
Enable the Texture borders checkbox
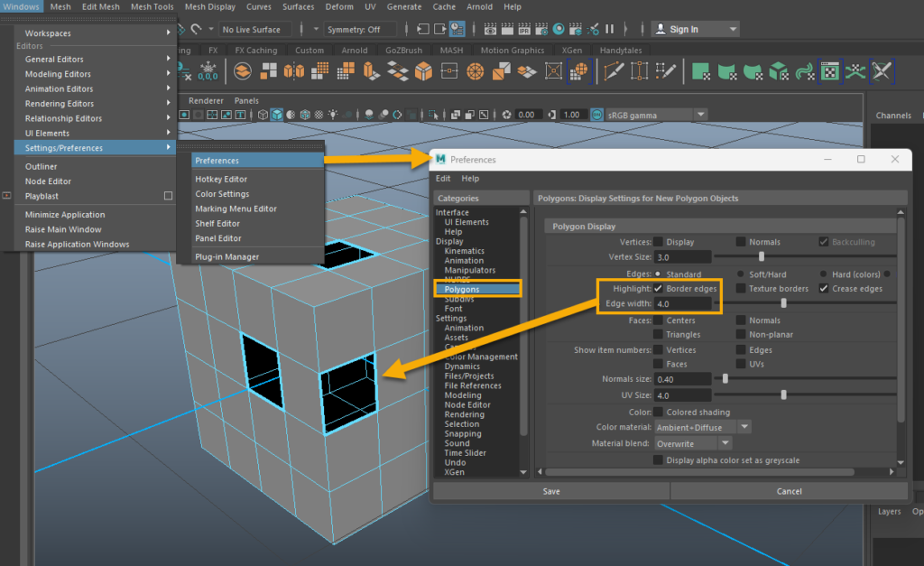coord(741,288)
